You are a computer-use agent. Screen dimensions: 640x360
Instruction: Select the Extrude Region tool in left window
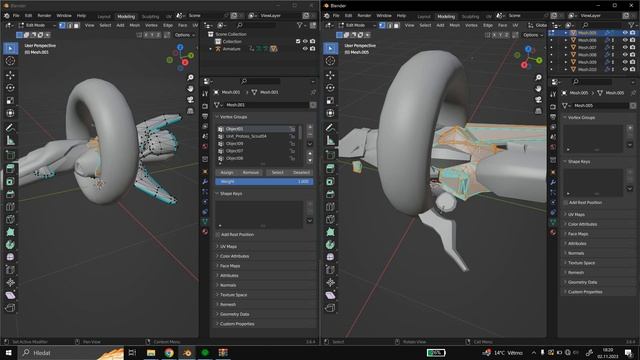point(10,168)
